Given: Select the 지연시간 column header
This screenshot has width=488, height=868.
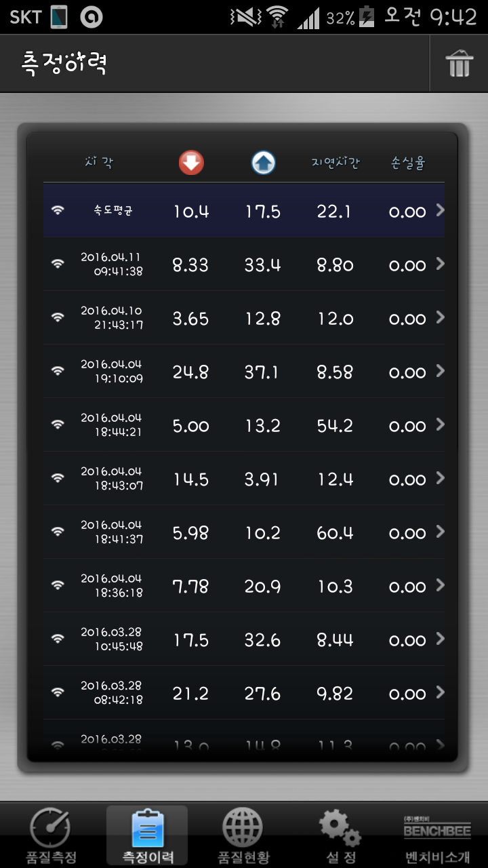Looking at the screenshot, I should (x=335, y=163).
